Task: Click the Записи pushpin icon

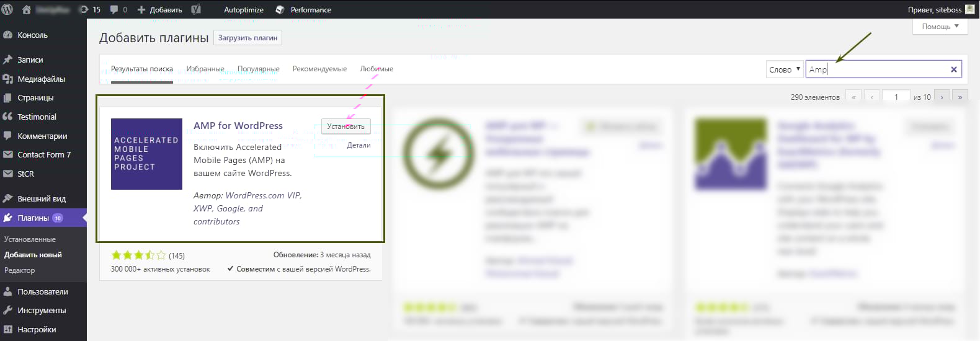Action: (7, 60)
